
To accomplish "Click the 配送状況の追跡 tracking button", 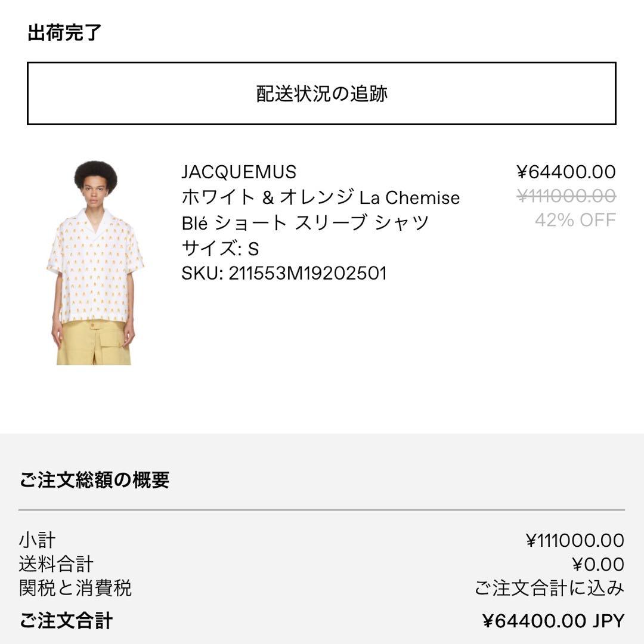I will coord(322,93).
